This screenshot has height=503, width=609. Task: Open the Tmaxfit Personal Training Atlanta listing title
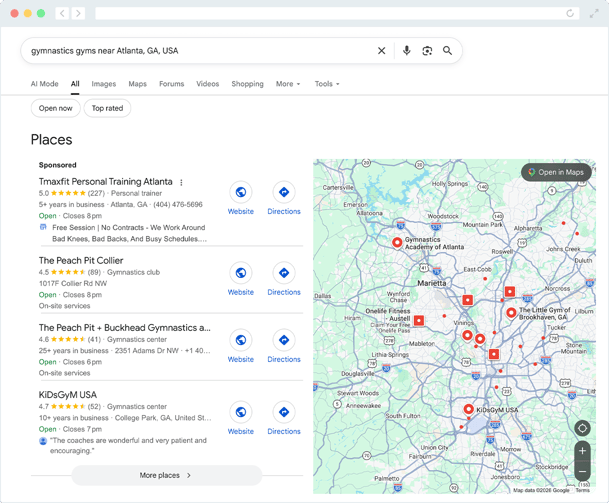point(105,182)
